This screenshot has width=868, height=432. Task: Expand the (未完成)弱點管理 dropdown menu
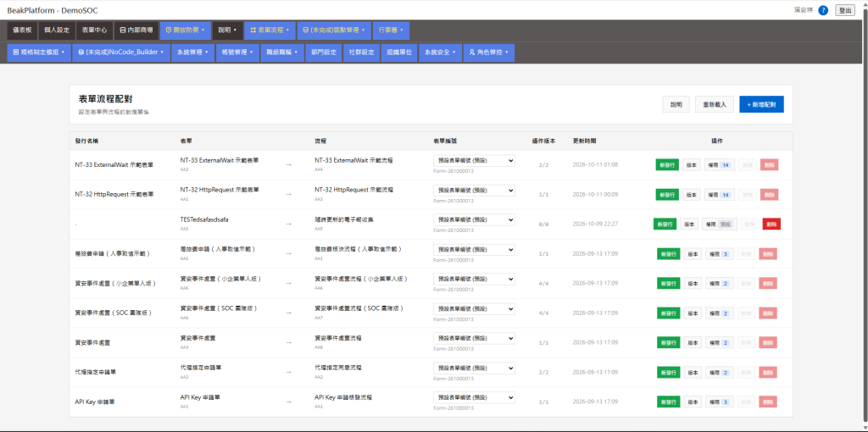pyautogui.click(x=334, y=30)
